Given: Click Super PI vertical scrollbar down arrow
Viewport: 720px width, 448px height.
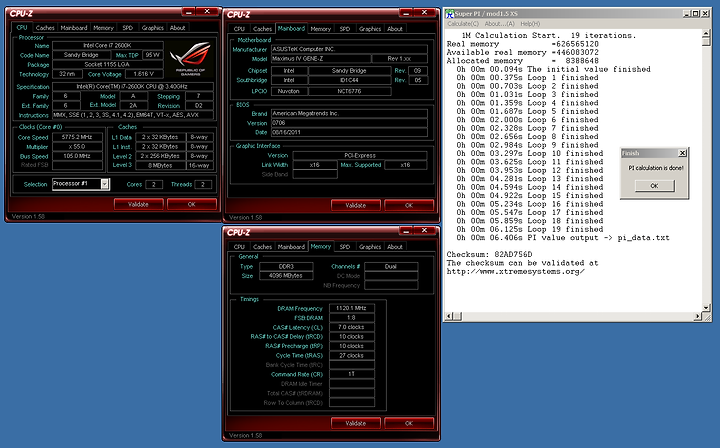Looking at the screenshot, I should (x=706, y=308).
